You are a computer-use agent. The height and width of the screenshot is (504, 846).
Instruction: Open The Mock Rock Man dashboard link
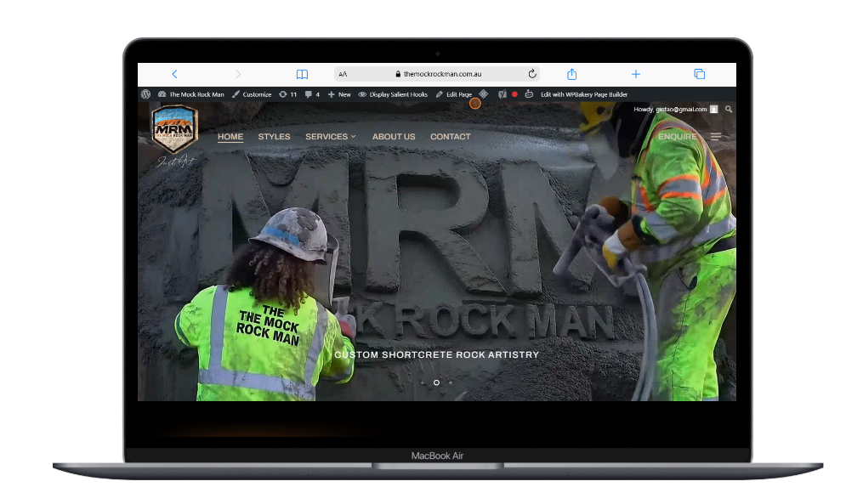191,94
